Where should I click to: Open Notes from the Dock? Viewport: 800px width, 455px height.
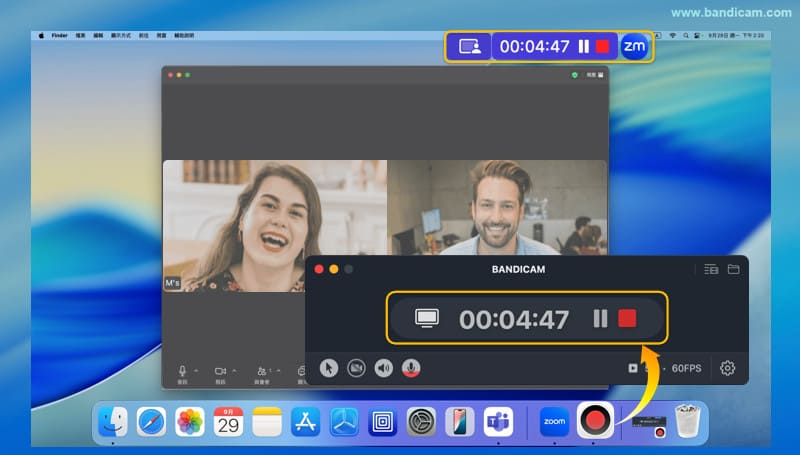click(x=267, y=422)
